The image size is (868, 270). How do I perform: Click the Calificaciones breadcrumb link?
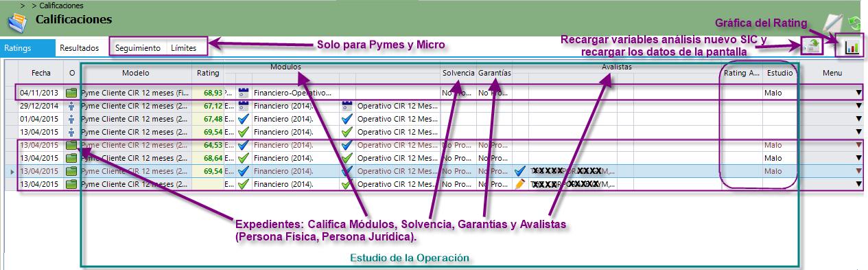[61, 5]
